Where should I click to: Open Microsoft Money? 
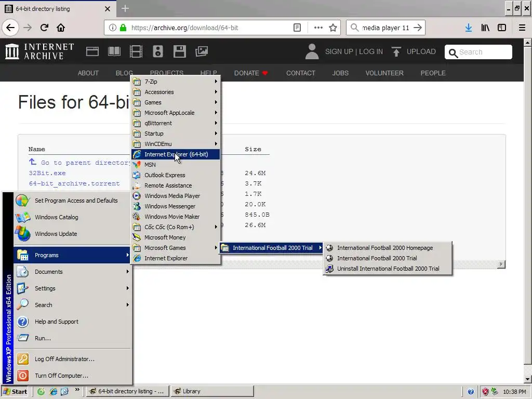pos(176,237)
